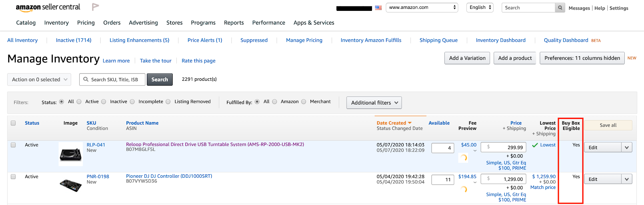
Task: Click the Add a product button
Action: click(x=515, y=58)
